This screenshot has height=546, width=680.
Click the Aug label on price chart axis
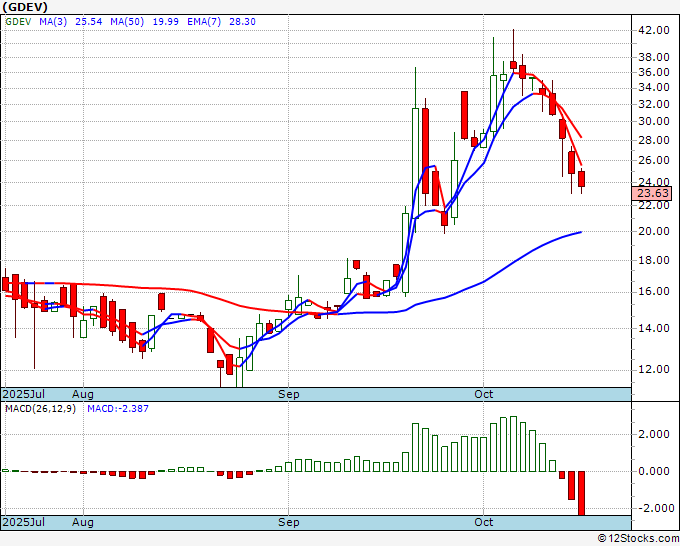point(83,394)
